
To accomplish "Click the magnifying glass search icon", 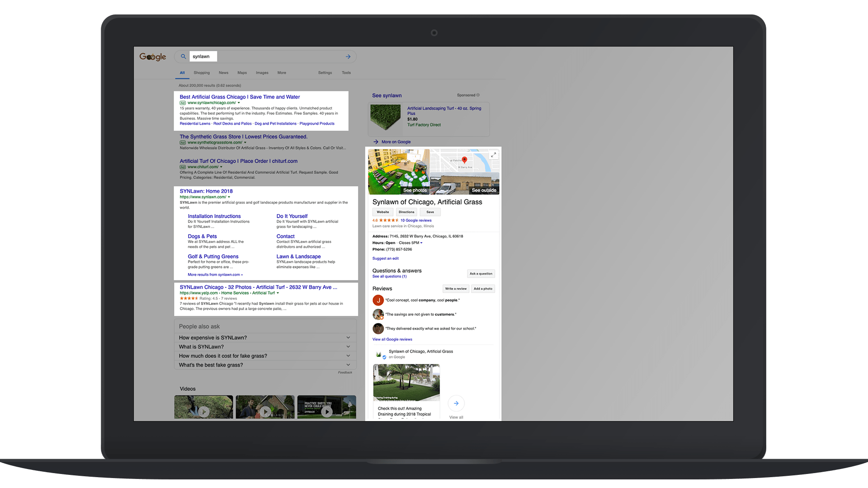I will (x=183, y=56).
